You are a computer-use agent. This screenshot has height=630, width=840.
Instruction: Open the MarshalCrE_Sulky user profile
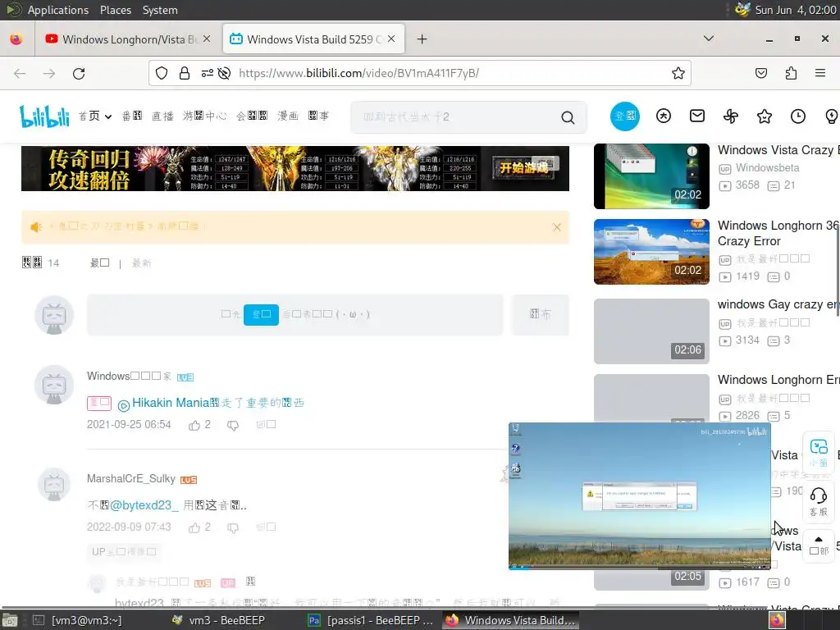point(131,479)
